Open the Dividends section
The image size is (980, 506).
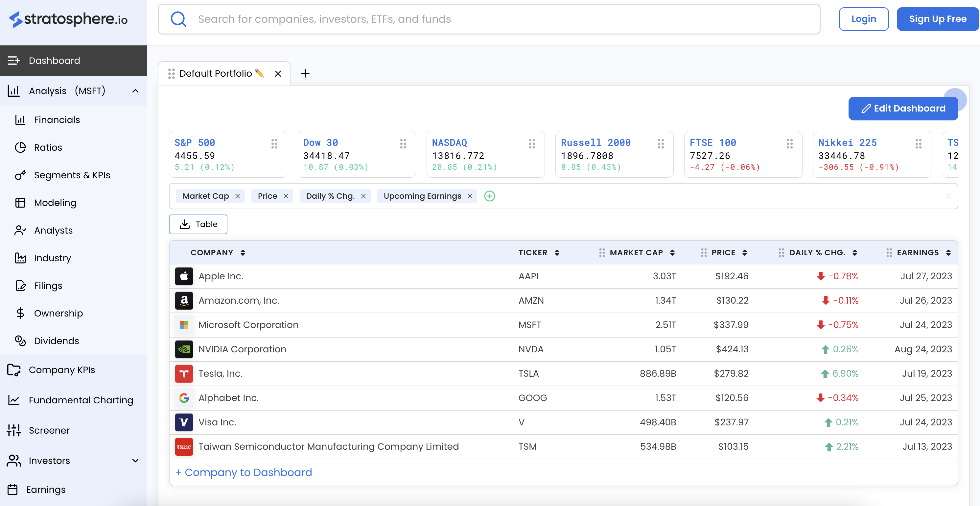(x=56, y=341)
